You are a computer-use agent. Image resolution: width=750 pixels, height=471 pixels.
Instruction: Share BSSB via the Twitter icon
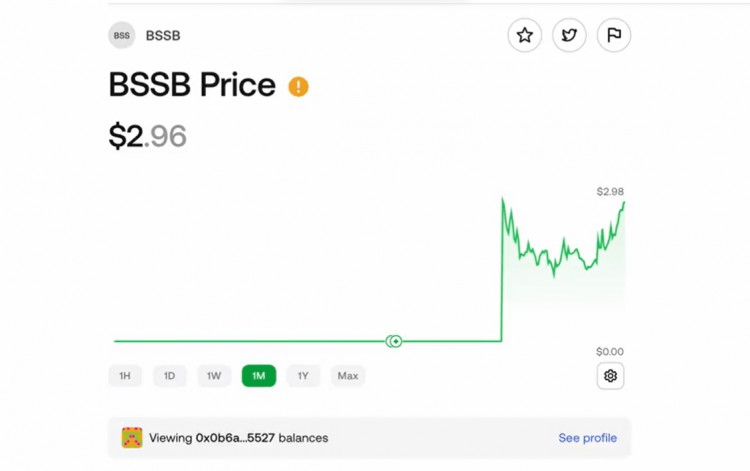point(569,36)
